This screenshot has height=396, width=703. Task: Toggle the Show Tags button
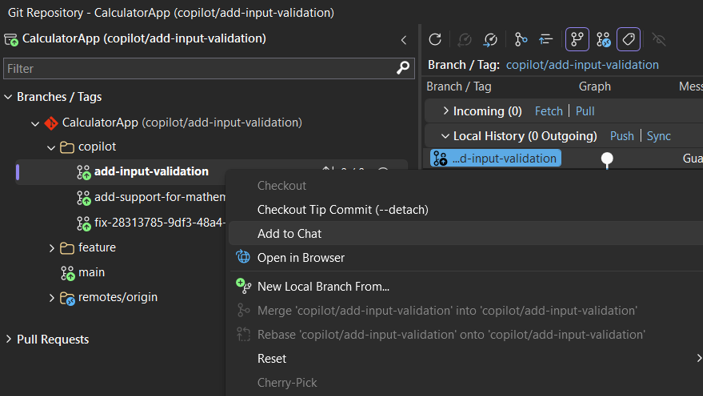(x=628, y=39)
